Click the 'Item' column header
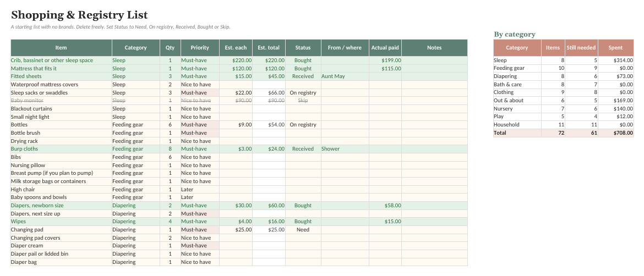The height and width of the screenshot is (276, 644). [61, 48]
